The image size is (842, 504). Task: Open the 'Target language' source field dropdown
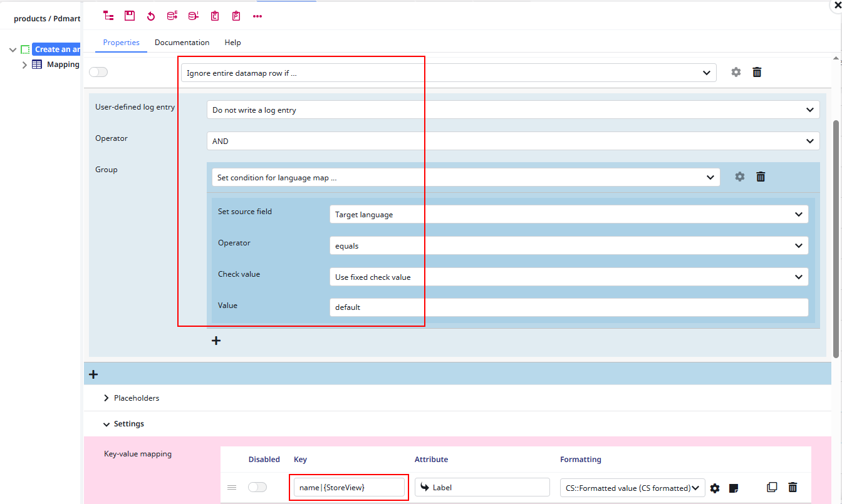click(x=569, y=214)
